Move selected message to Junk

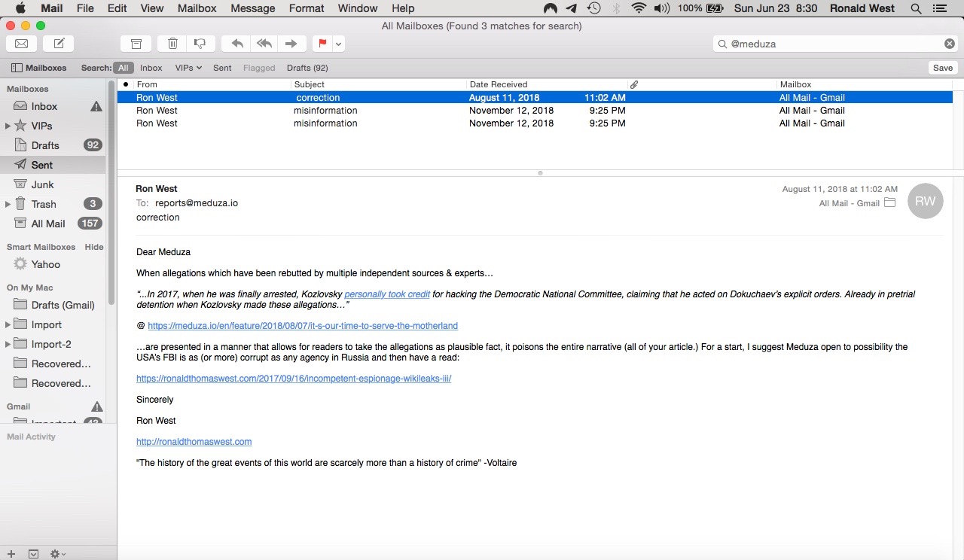coord(200,44)
